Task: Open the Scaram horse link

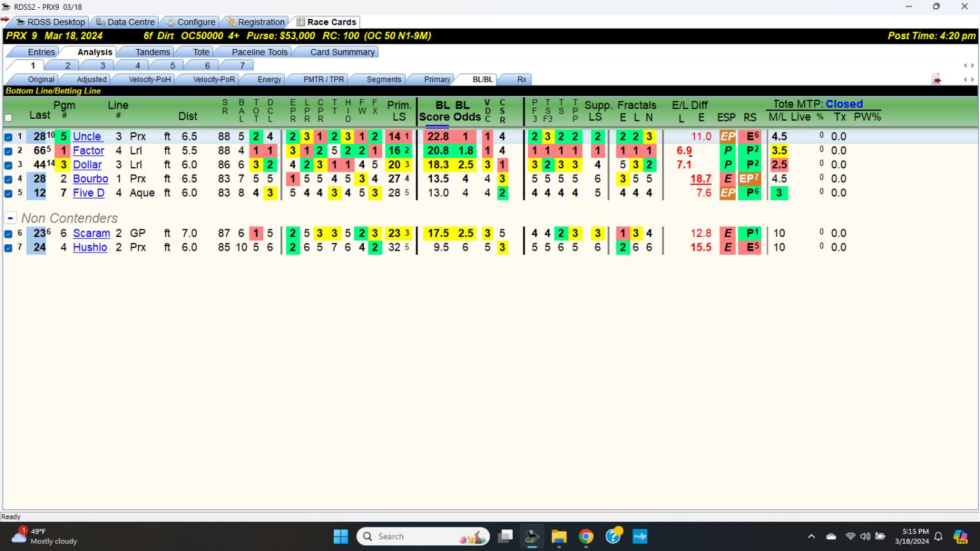Action: point(91,233)
